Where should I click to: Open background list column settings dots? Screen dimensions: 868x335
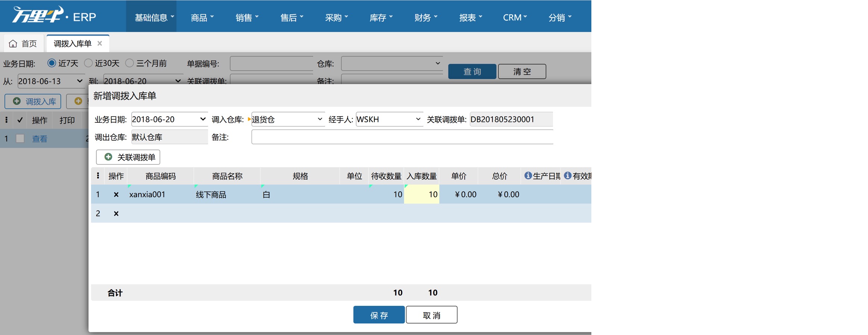point(6,120)
